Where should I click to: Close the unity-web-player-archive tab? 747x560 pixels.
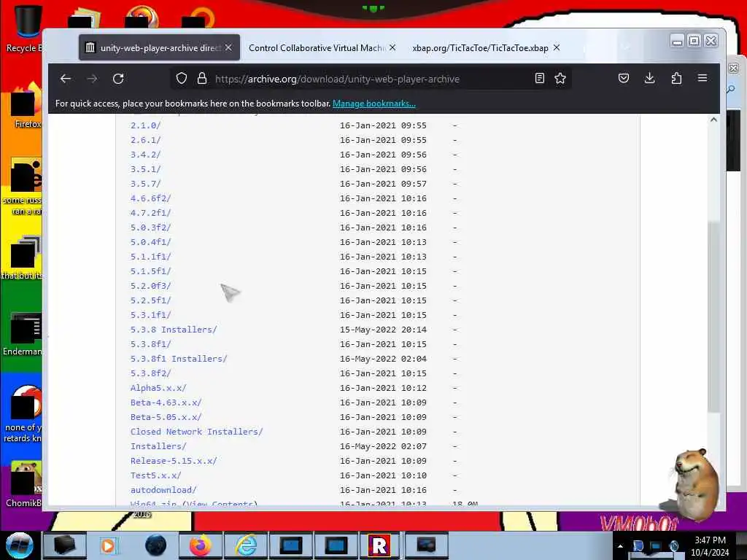pyautogui.click(x=228, y=47)
